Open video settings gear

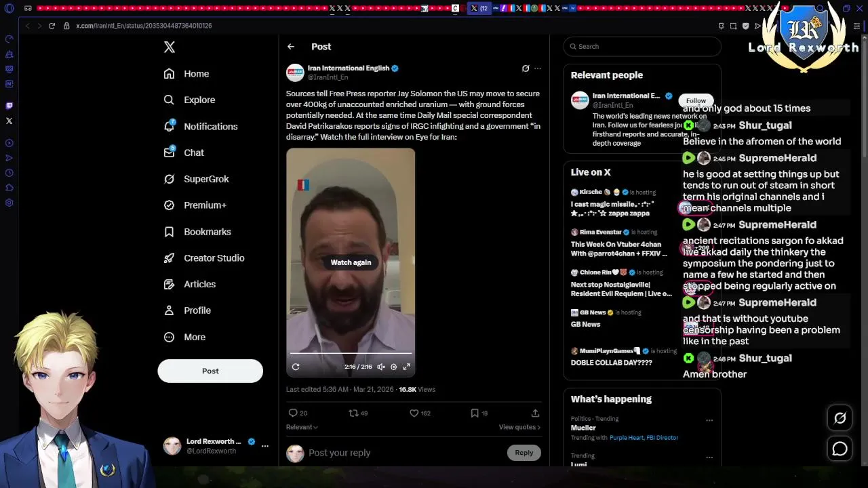coord(394,367)
